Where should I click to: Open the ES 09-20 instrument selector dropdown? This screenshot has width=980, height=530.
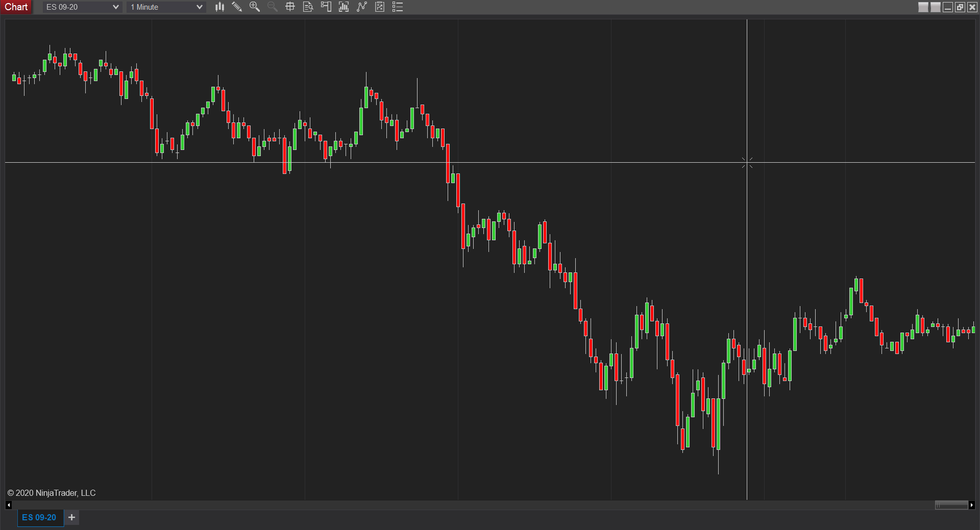(82, 7)
